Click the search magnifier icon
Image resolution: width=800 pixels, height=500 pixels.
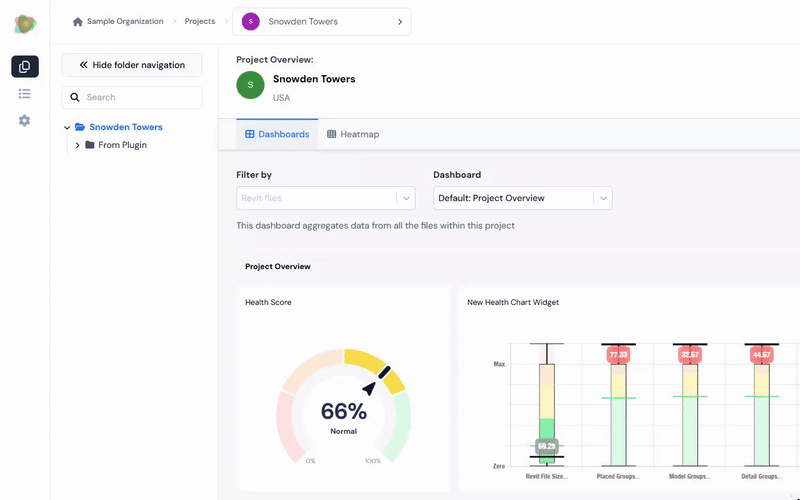[75, 97]
